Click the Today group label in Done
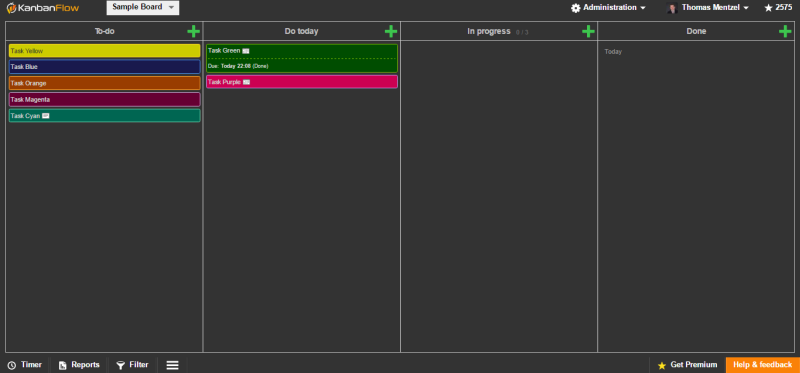The width and height of the screenshot is (800, 373). click(x=613, y=52)
